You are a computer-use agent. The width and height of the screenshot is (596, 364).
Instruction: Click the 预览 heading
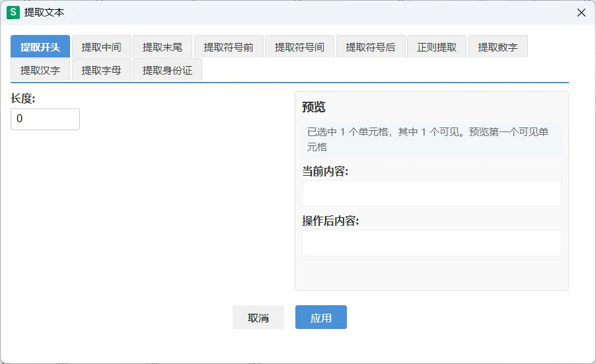314,107
